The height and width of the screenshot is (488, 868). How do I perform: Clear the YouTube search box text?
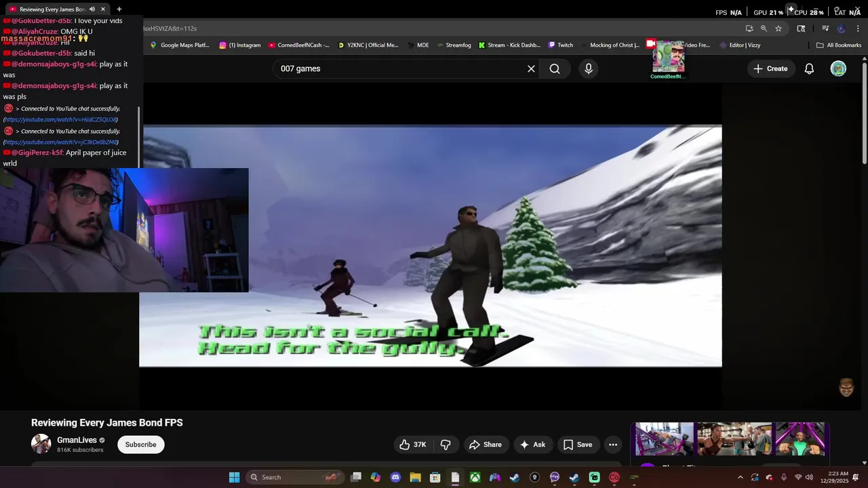(x=531, y=68)
